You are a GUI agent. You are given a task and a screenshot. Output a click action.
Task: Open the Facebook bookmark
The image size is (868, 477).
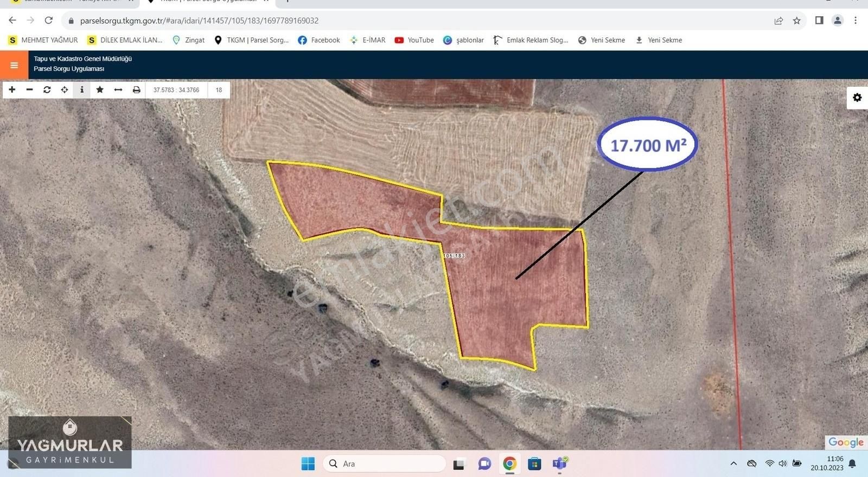(x=319, y=40)
